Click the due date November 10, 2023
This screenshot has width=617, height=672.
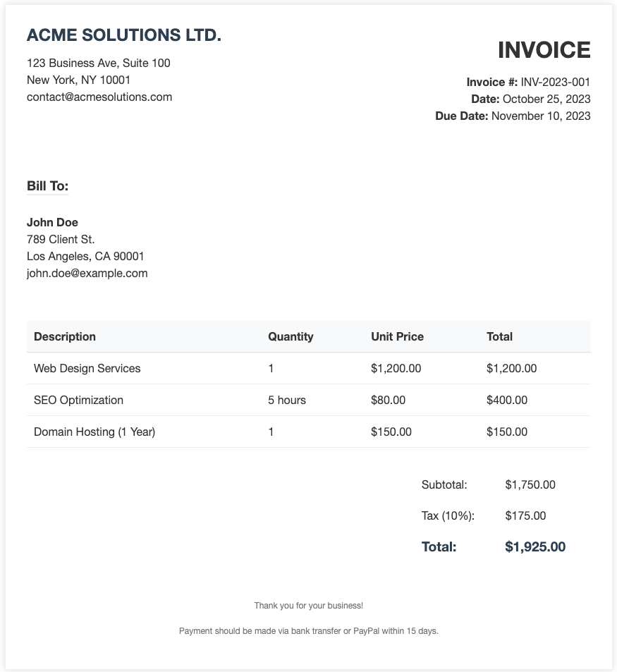coord(541,116)
